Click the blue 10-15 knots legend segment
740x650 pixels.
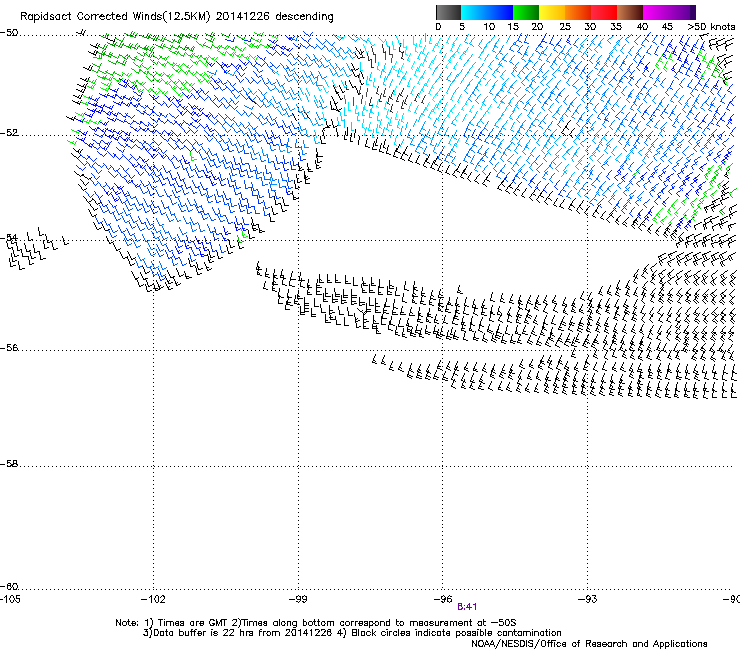coord(500,12)
